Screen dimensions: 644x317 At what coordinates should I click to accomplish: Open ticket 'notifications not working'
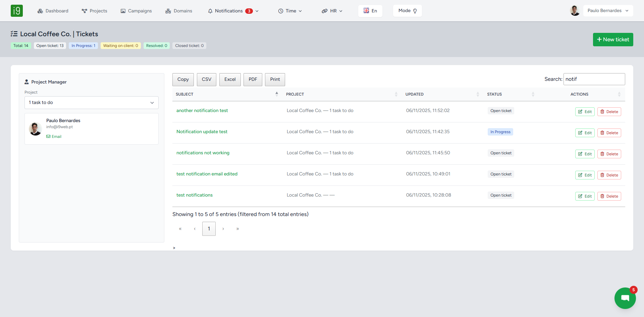coord(203,153)
